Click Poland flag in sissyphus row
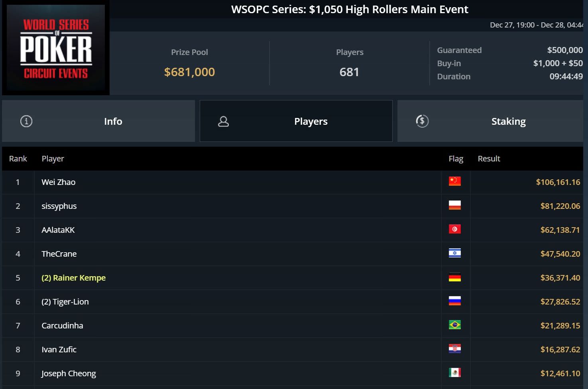588x389 pixels. (x=454, y=205)
